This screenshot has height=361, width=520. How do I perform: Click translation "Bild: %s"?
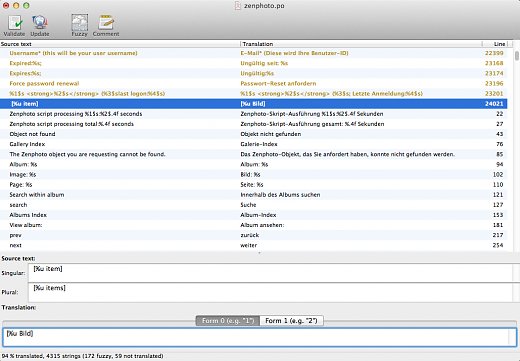pyautogui.click(x=250, y=174)
